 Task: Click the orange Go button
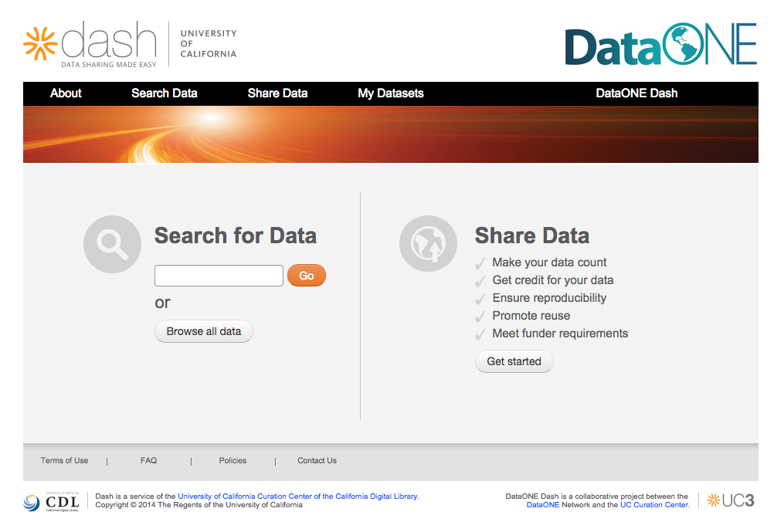click(307, 276)
